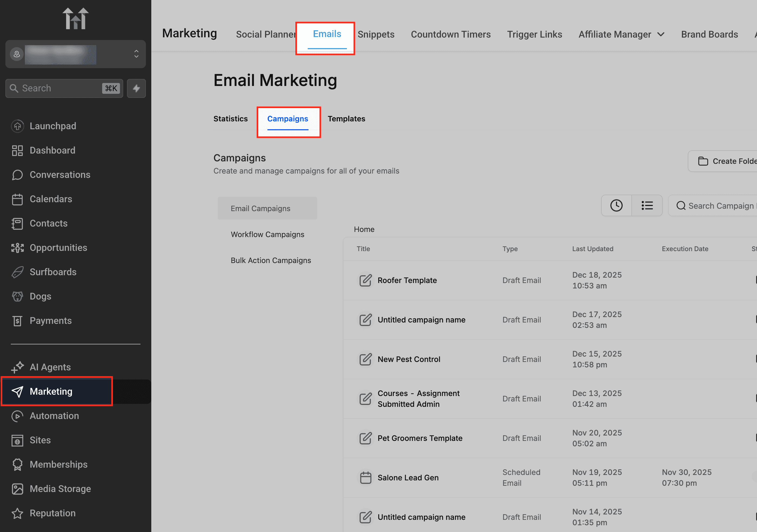Select Workflow Campaigns
Image resolution: width=757 pixels, height=532 pixels.
[x=267, y=234]
